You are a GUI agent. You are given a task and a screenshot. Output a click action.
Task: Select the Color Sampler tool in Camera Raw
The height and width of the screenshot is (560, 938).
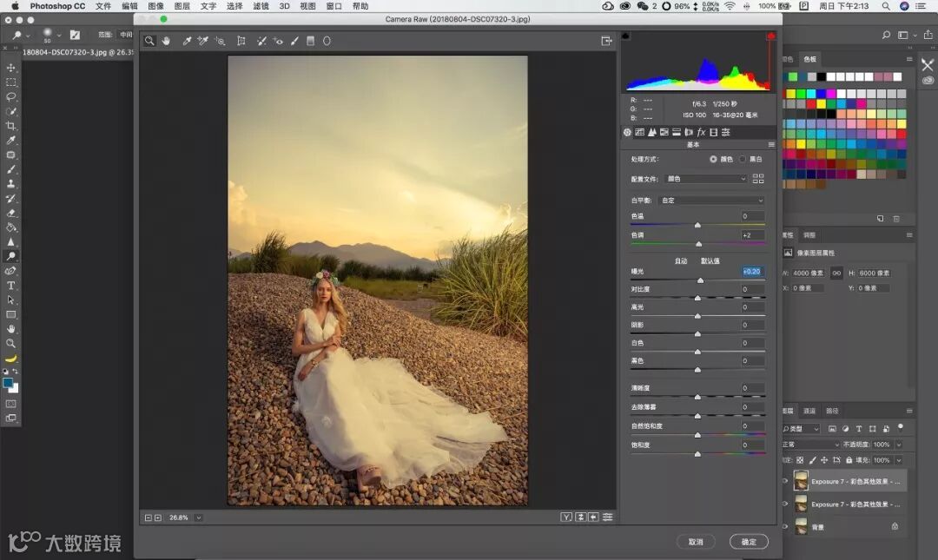pyautogui.click(x=203, y=42)
